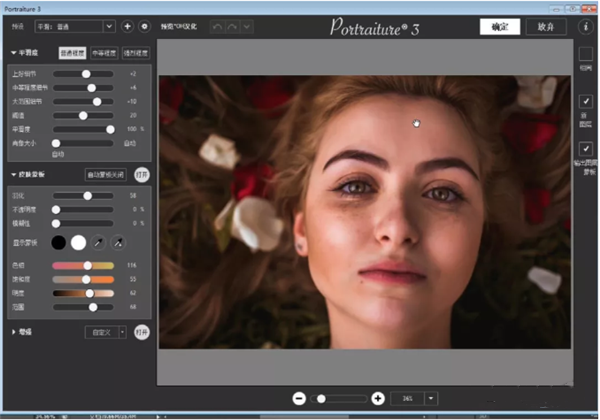Select the 强烈程度 smoothing tab

pyautogui.click(x=135, y=52)
